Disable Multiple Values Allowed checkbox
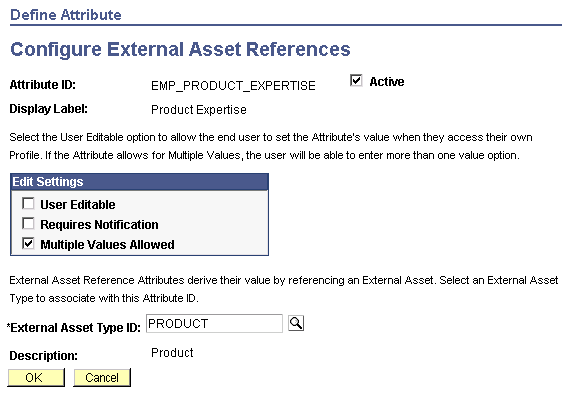 coord(28,243)
